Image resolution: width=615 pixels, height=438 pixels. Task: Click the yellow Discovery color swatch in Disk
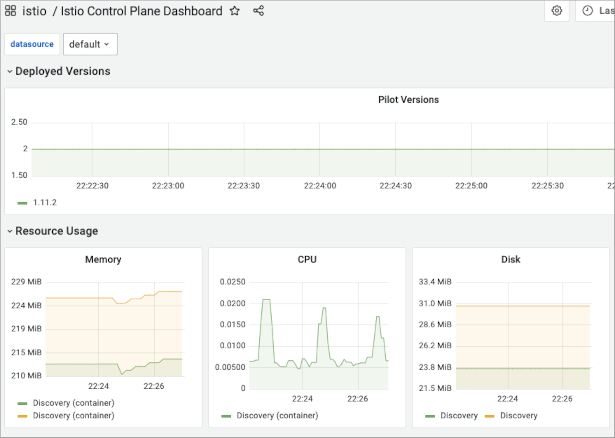pyautogui.click(x=489, y=415)
